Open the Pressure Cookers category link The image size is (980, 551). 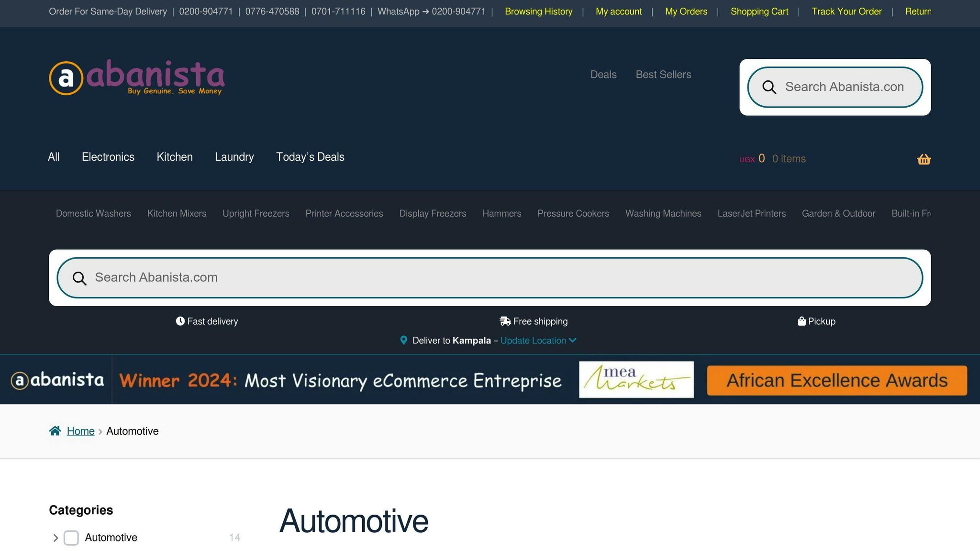(x=573, y=213)
